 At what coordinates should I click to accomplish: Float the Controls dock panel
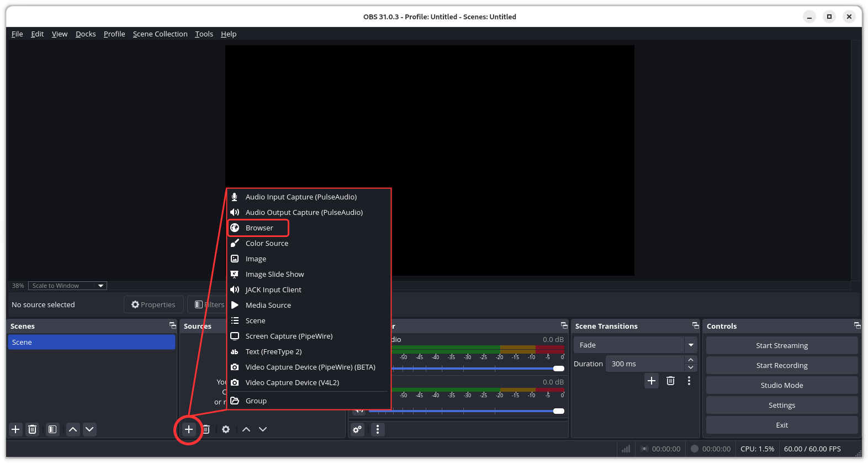[857, 325]
